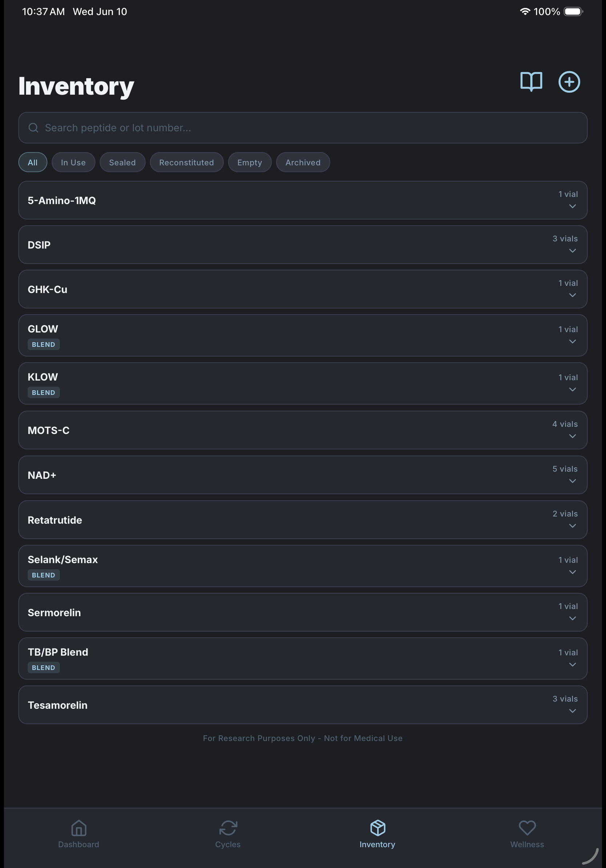The width and height of the screenshot is (606, 868).
Task: Filter by Archived vials
Action: [303, 162]
